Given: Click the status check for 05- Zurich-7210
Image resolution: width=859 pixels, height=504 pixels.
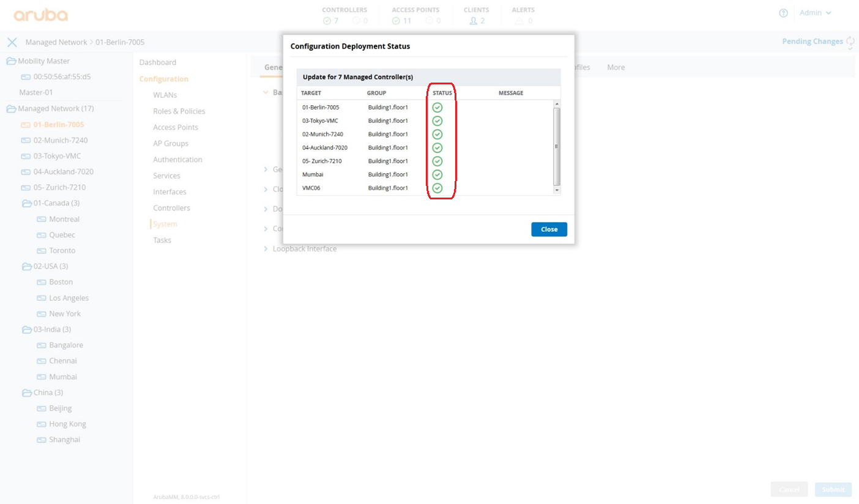Looking at the screenshot, I should 437,161.
